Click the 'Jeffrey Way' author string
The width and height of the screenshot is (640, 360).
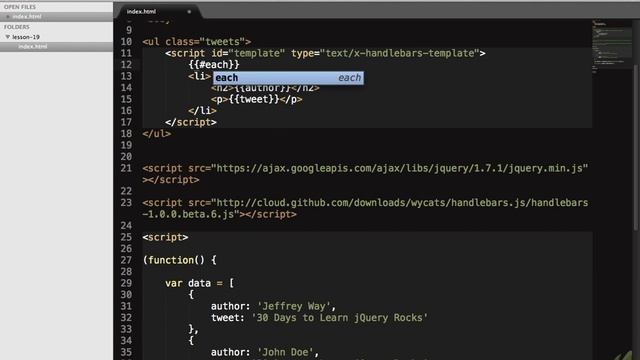293,306
